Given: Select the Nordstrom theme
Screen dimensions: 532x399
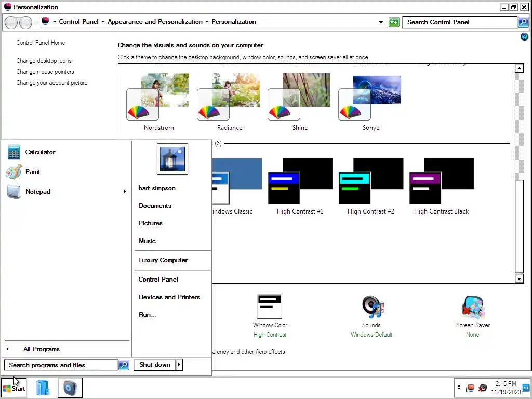Looking at the screenshot, I should click(158, 102).
